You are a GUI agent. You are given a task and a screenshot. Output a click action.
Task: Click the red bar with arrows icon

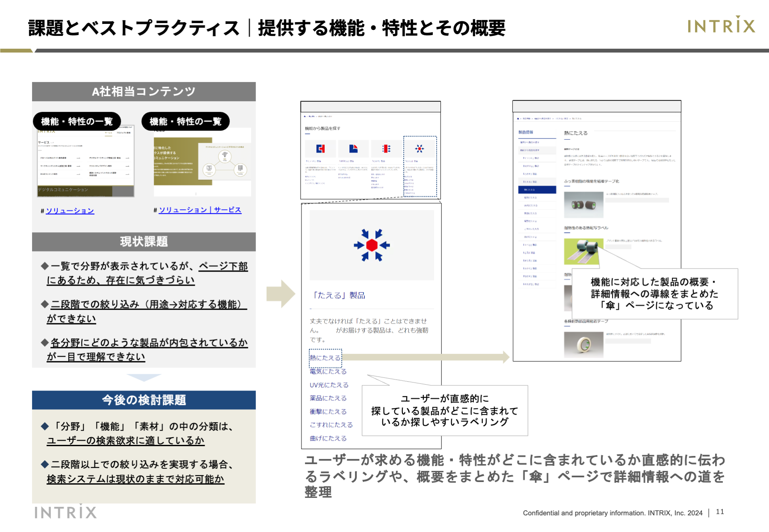click(x=387, y=149)
